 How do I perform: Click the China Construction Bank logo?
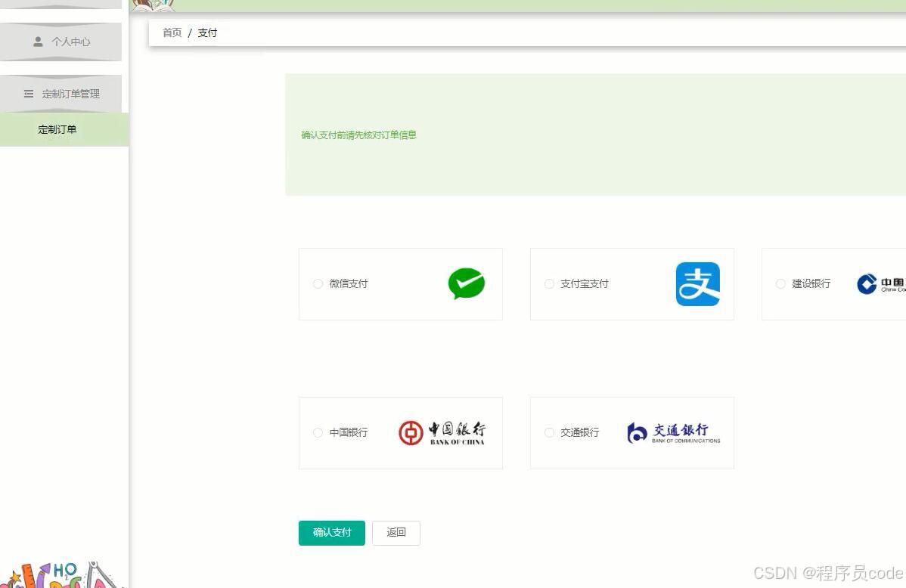pyautogui.click(x=881, y=283)
